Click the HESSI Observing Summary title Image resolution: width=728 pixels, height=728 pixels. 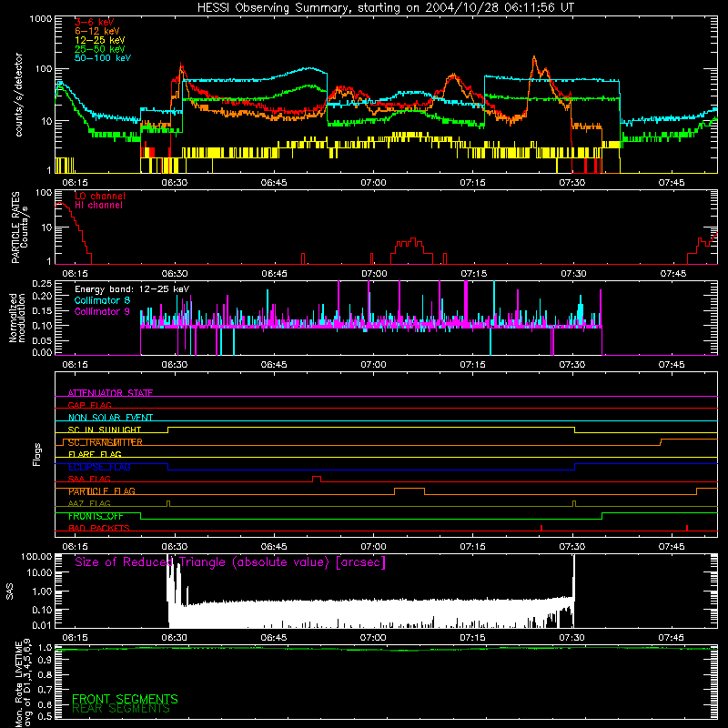[385, 8]
